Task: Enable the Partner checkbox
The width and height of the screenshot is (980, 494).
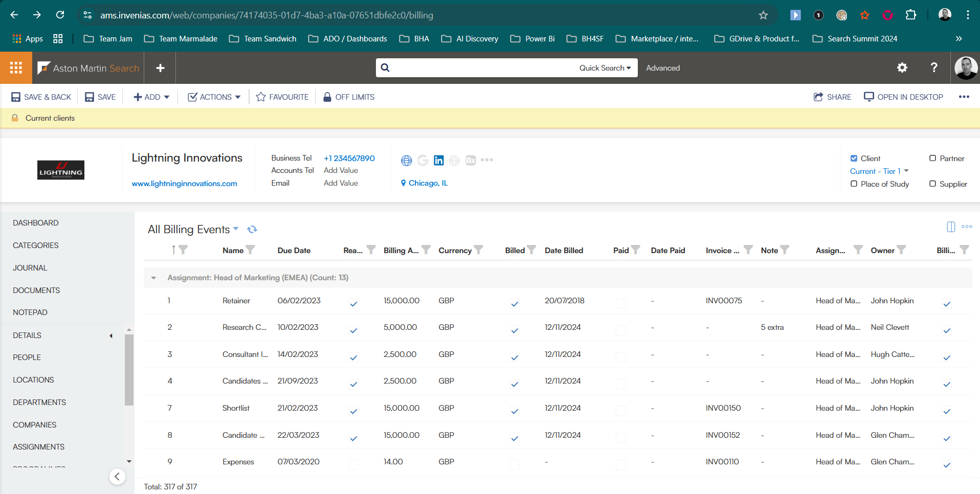Action: 934,158
